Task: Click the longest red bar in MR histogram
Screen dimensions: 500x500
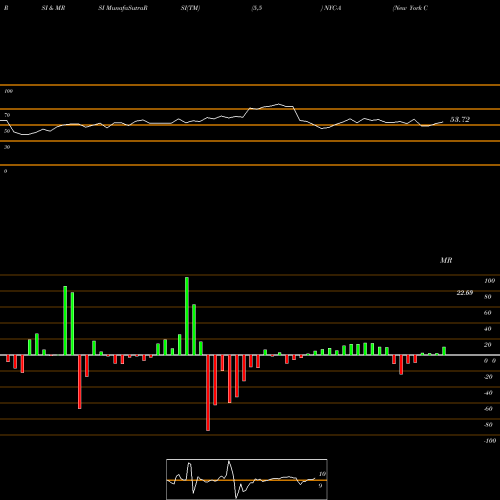Action: click(x=208, y=393)
